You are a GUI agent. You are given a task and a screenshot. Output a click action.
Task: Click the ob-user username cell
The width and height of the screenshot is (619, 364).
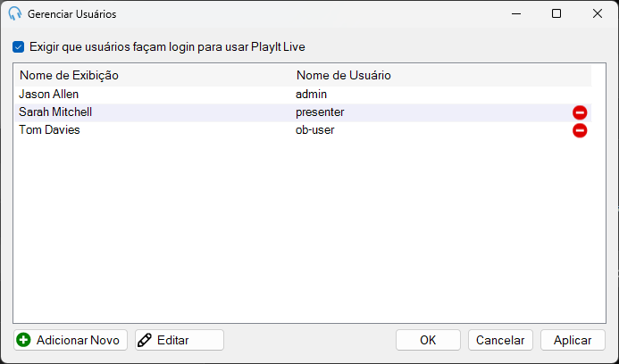click(314, 130)
